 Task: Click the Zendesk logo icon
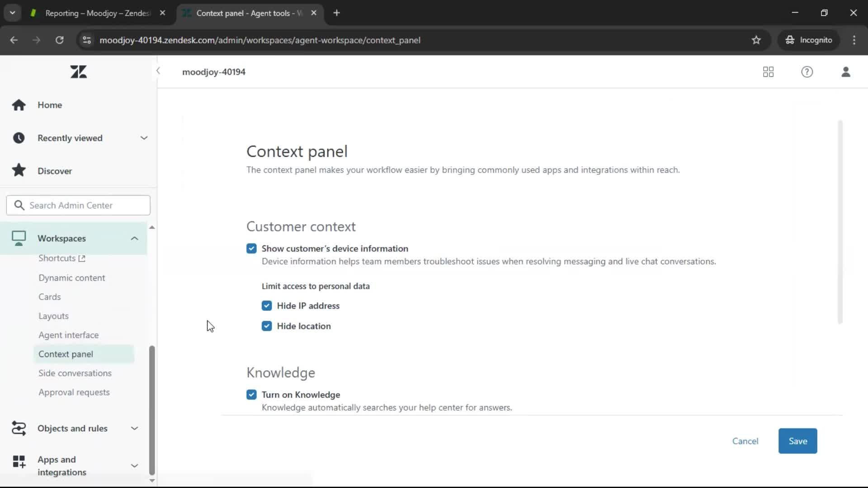pyautogui.click(x=79, y=72)
